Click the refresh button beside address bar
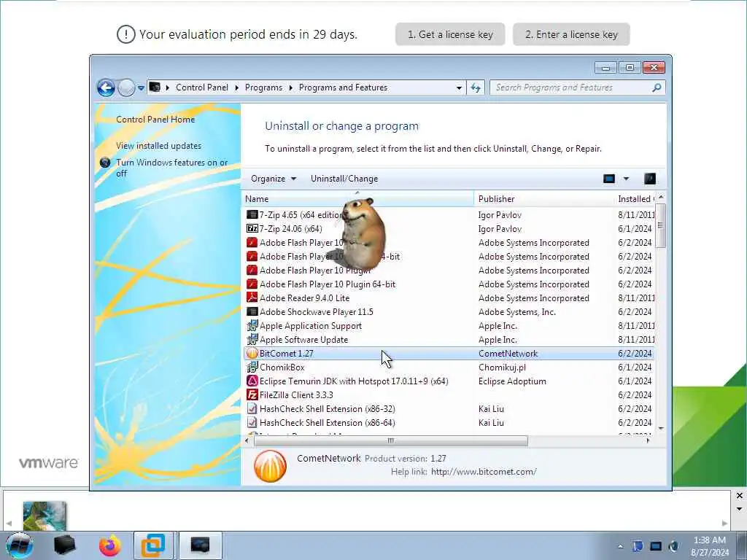The height and width of the screenshot is (560, 747). click(476, 87)
